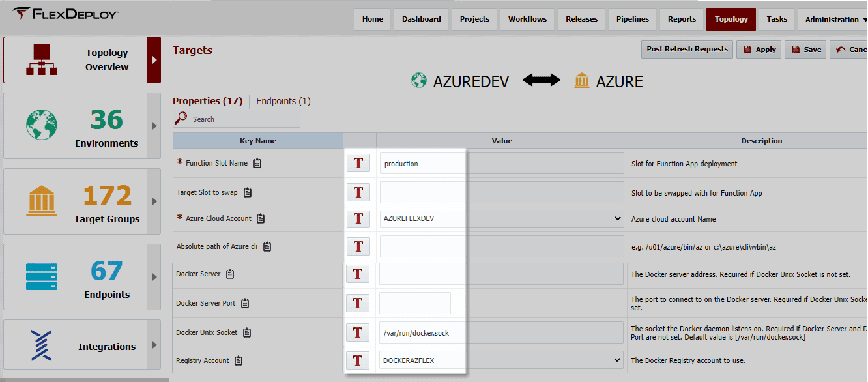Click the DNA helix Integrations icon
The height and width of the screenshot is (382, 868).
pyautogui.click(x=41, y=345)
